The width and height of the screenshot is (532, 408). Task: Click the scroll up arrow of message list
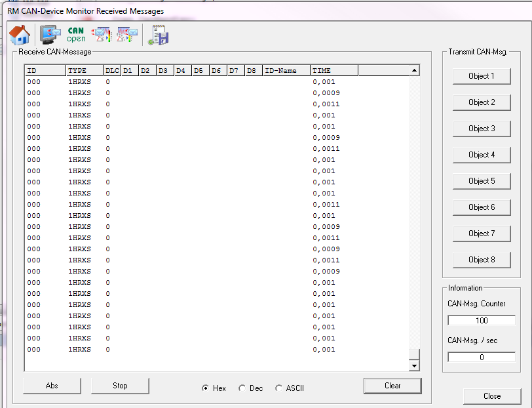pyautogui.click(x=414, y=70)
